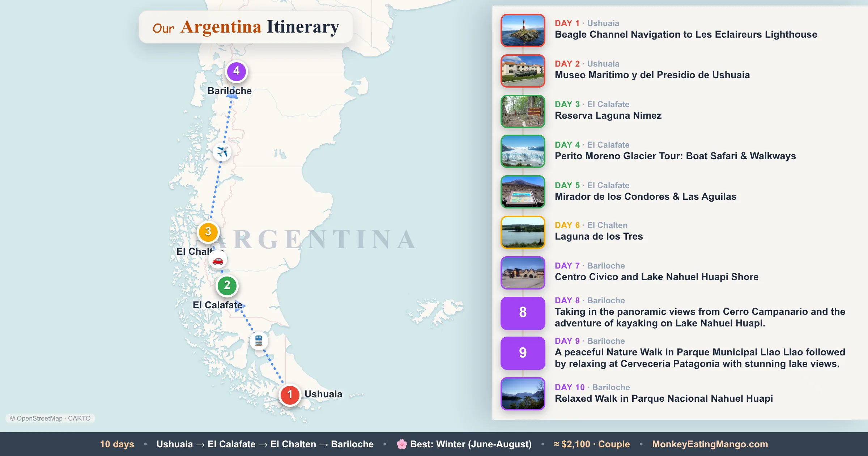Click the Beagle Channel Navigation activity title
The image size is (868, 456).
(x=686, y=34)
